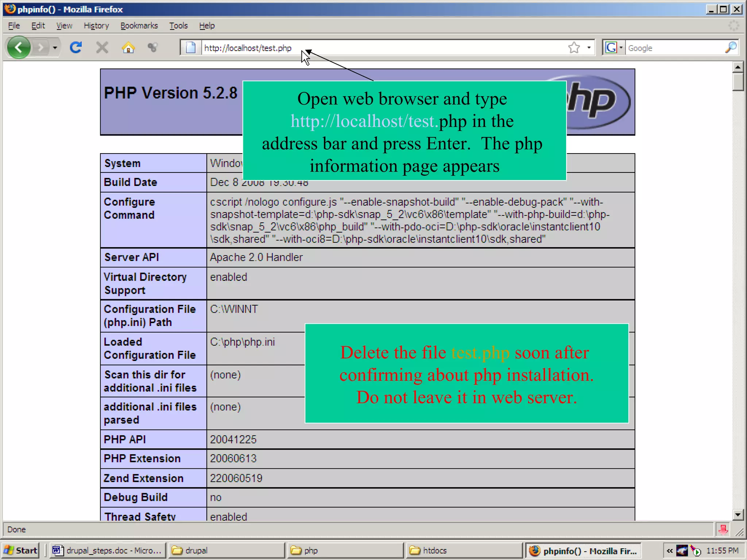Open the address bar history dropdown
The height and width of the screenshot is (560, 747).
pyautogui.click(x=589, y=48)
